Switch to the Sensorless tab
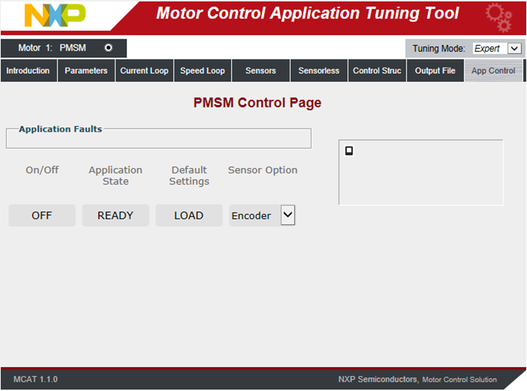The image size is (527, 391). [x=319, y=71]
